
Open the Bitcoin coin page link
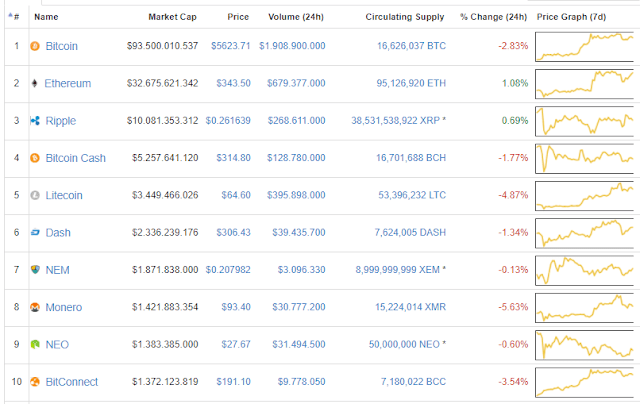point(62,46)
